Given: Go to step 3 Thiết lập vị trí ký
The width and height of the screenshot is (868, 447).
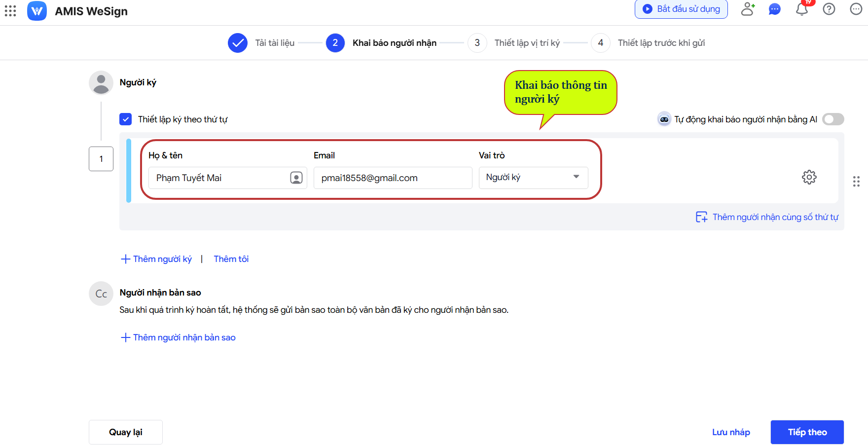Looking at the screenshot, I should pos(514,43).
